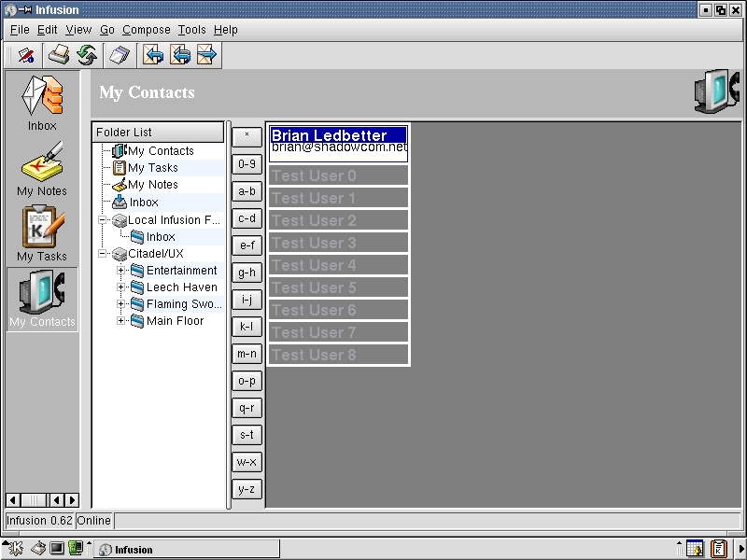Click the Leech Haven folder icon

coord(137,287)
